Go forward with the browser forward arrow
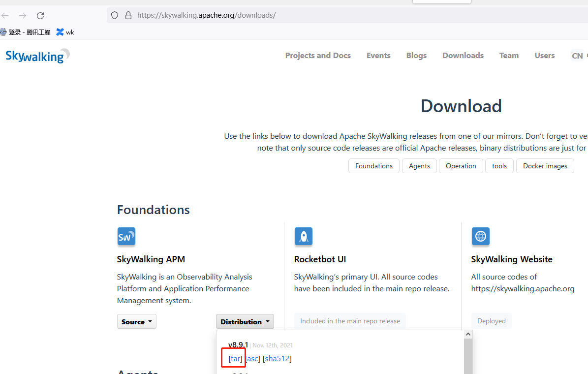Image resolution: width=588 pixels, height=374 pixels. [x=23, y=15]
